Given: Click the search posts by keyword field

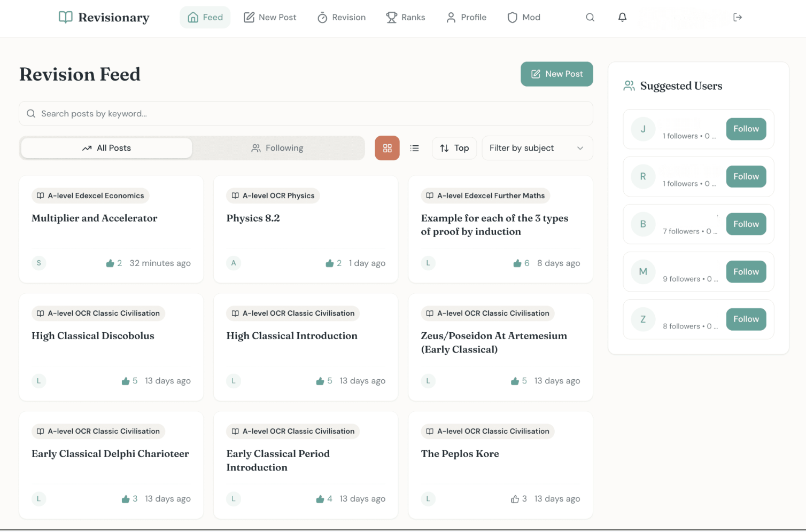Looking at the screenshot, I should pos(305,113).
